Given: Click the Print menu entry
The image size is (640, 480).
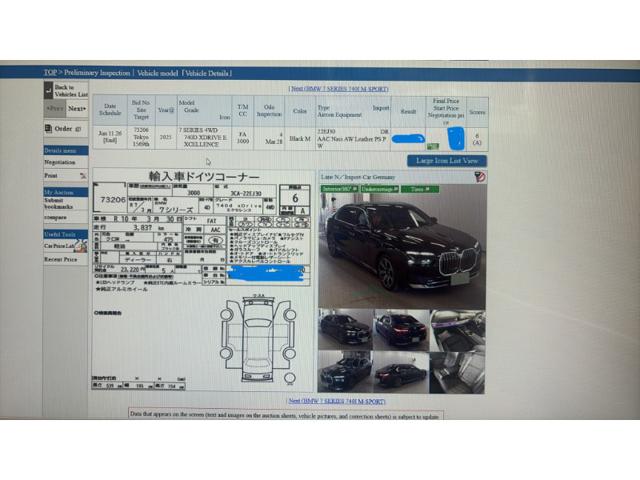Looking at the screenshot, I should [x=51, y=176].
